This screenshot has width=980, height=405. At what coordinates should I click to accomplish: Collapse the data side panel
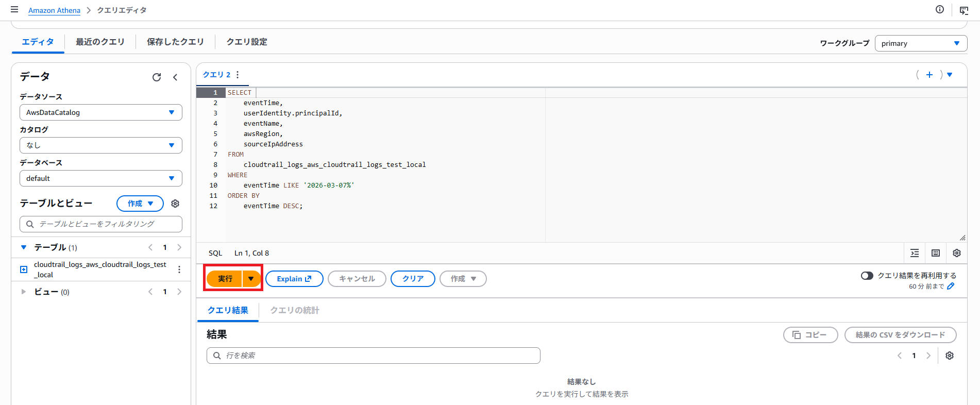click(x=175, y=77)
